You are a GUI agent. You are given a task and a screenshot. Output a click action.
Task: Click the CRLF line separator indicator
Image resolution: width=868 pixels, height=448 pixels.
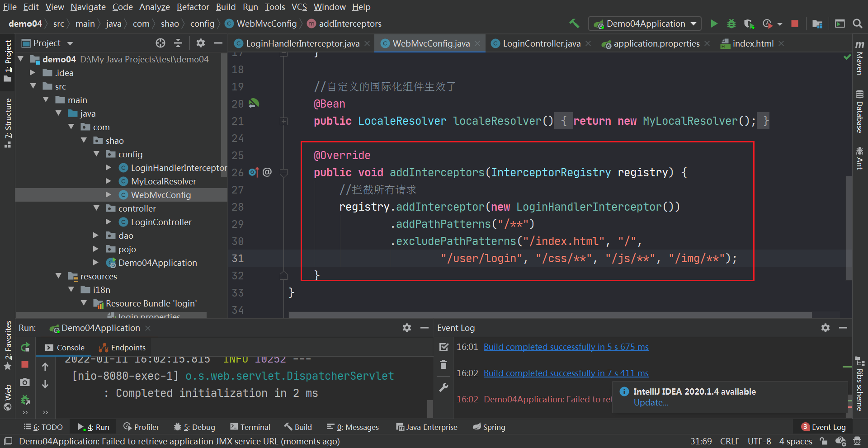[x=730, y=441]
